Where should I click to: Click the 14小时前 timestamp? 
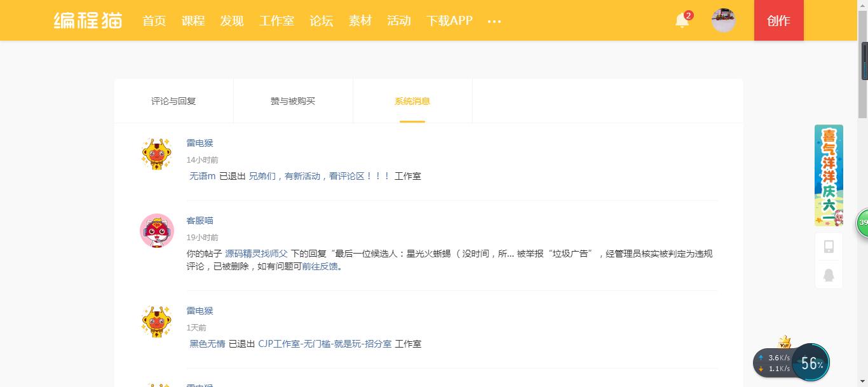pos(202,160)
